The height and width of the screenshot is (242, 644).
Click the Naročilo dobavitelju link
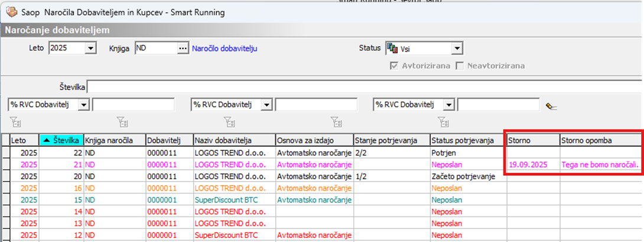pos(225,49)
